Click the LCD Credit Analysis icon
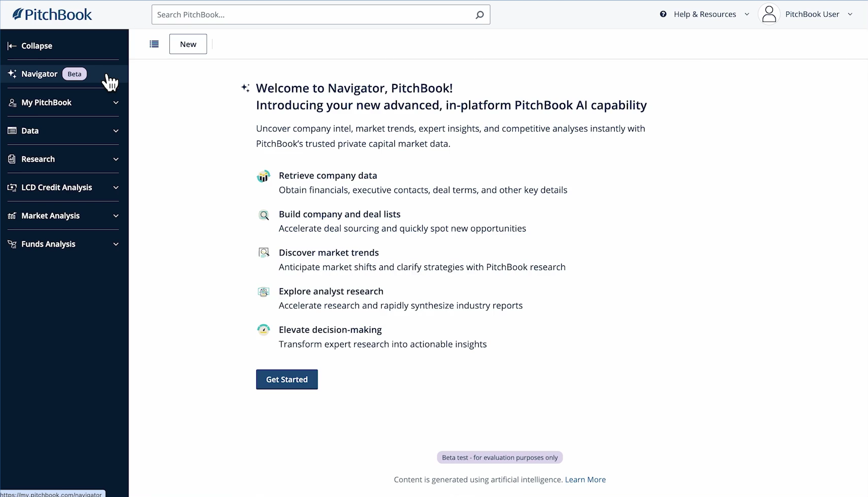 coord(12,188)
